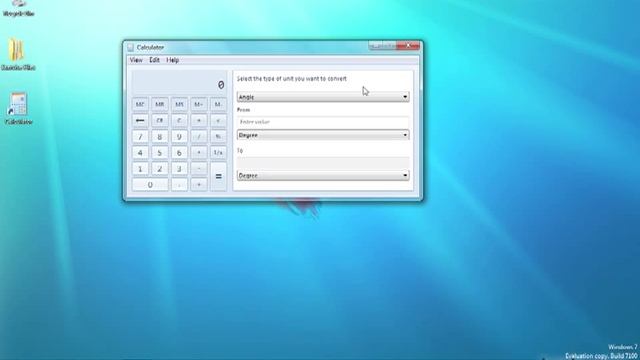Viewport: 640px width, 360px height.
Task: Open the Help menu
Action: (x=173, y=60)
